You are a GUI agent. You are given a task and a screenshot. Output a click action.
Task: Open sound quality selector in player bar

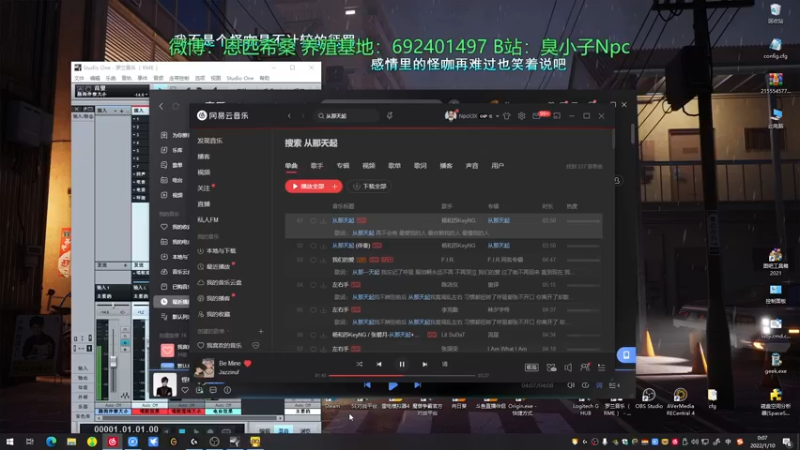532,367
